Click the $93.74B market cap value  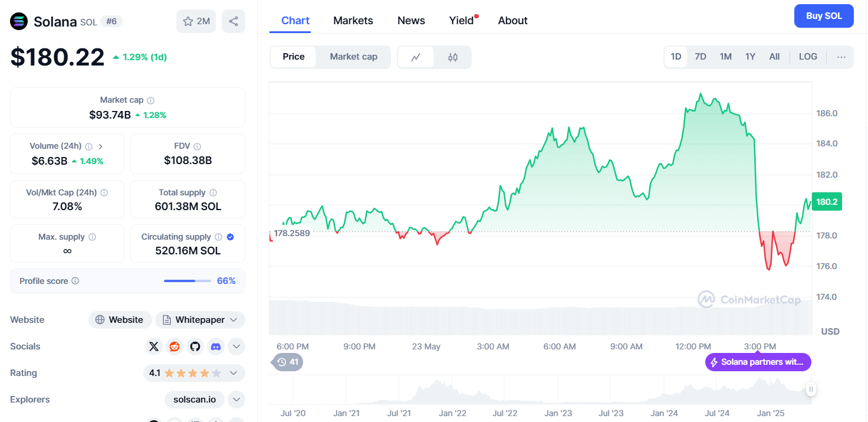click(x=110, y=115)
